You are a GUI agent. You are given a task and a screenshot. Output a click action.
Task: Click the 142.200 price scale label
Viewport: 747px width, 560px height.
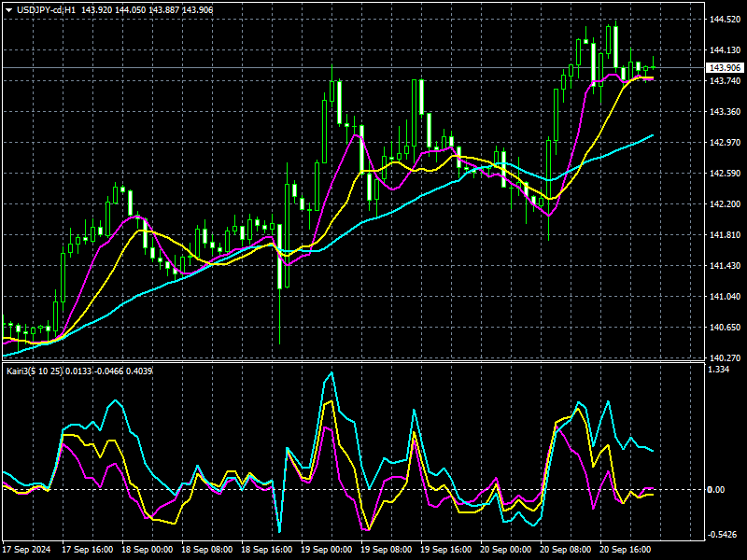pyautogui.click(x=726, y=204)
